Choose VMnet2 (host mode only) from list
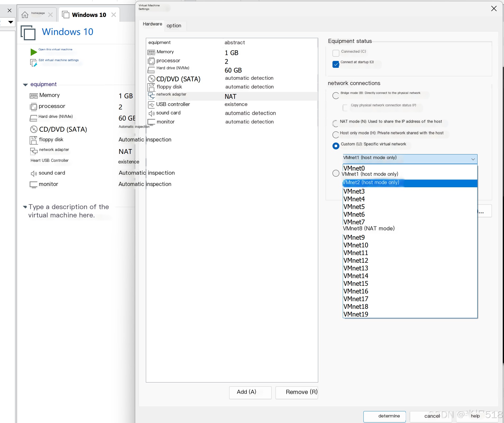504x423 pixels. [x=410, y=183]
